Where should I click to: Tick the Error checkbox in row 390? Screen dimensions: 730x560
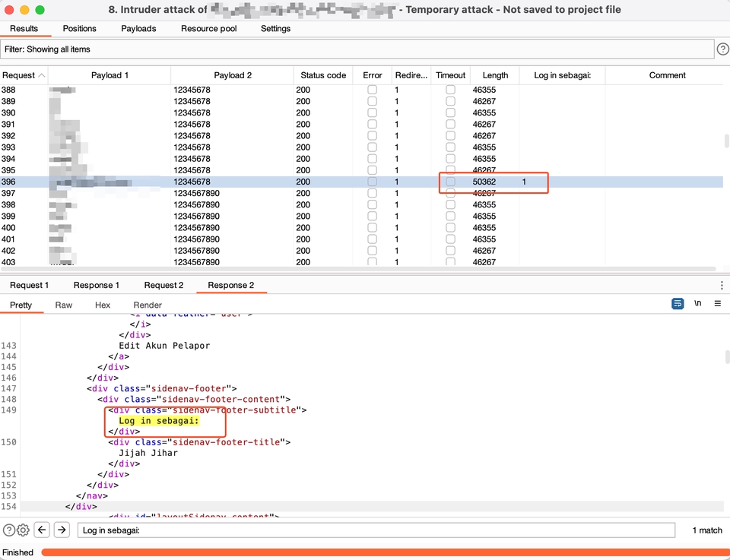[372, 112]
